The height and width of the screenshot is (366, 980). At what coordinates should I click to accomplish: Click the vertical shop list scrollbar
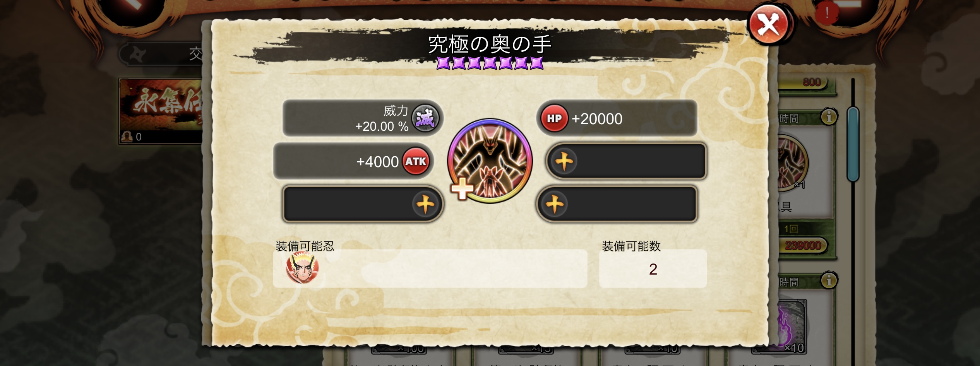pyautogui.click(x=853, y=145)
